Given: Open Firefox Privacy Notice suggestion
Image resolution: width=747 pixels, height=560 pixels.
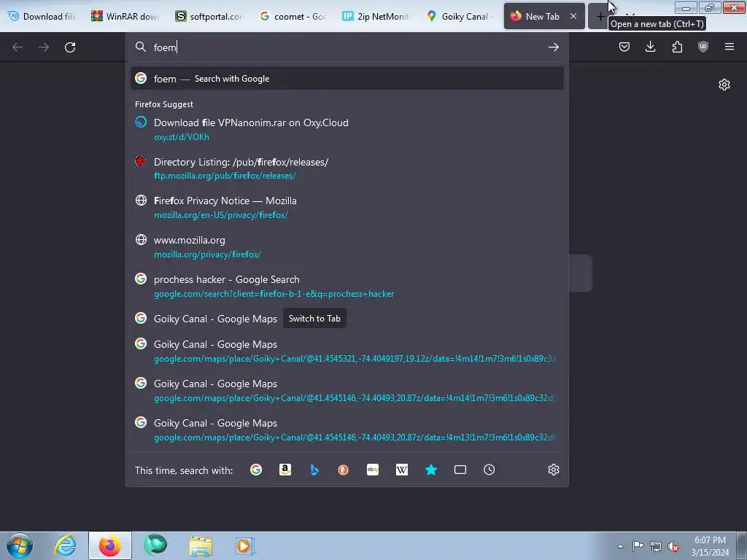Looking at the screenshot, I should 347,208.
